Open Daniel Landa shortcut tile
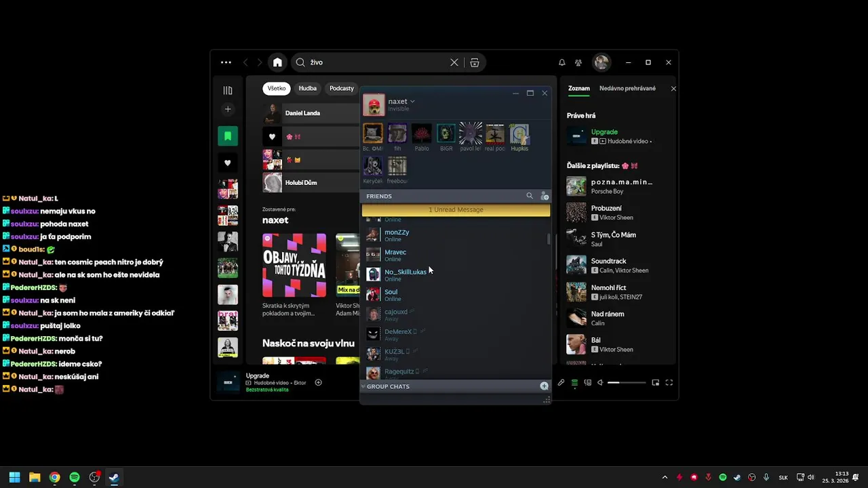Viewport: 868px width, 488px height. (x=311, y=113)
